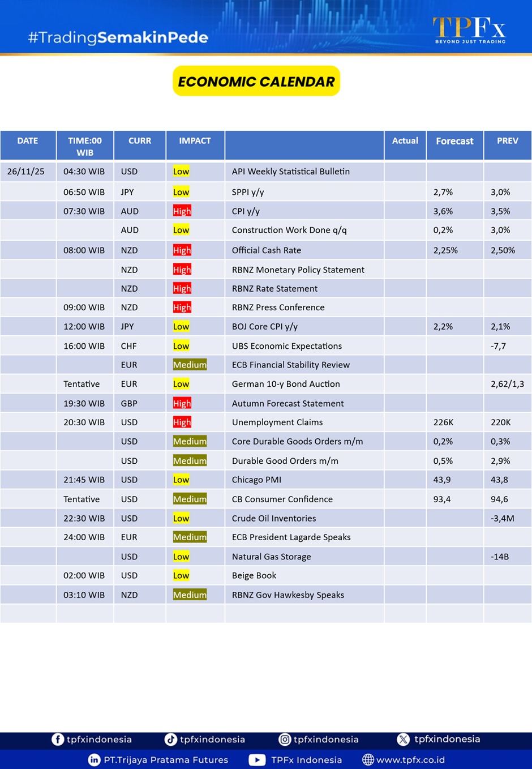Click the TikTok icon in footer
532x769 pixels.
point(170,739)
